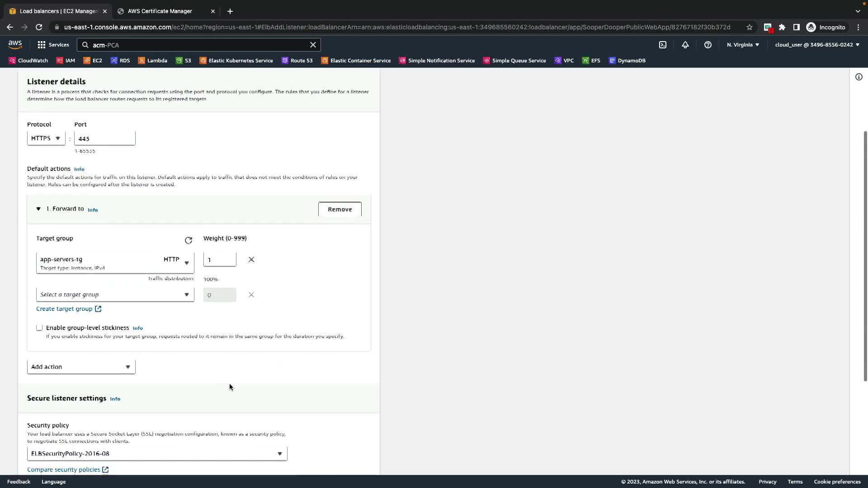Image resolution: width=868 pixels, height=488 pixels.
Task: Switch to the AWS Certificate Manager tab
Action: point(160,11)
